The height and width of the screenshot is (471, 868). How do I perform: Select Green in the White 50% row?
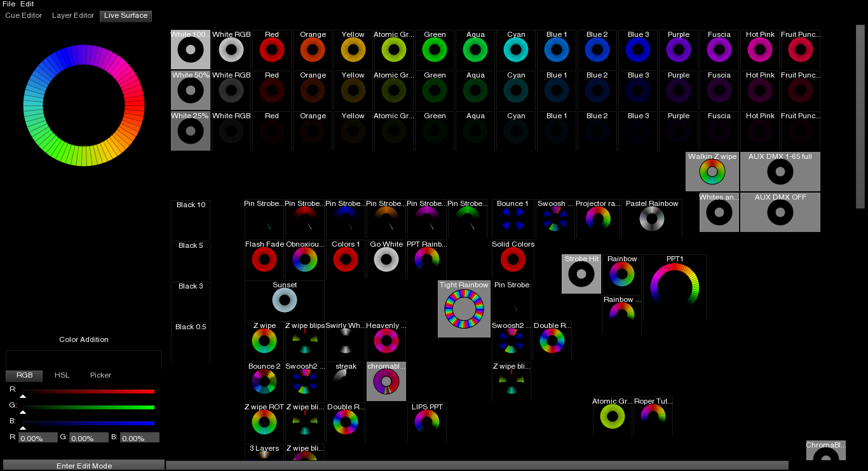435,90
